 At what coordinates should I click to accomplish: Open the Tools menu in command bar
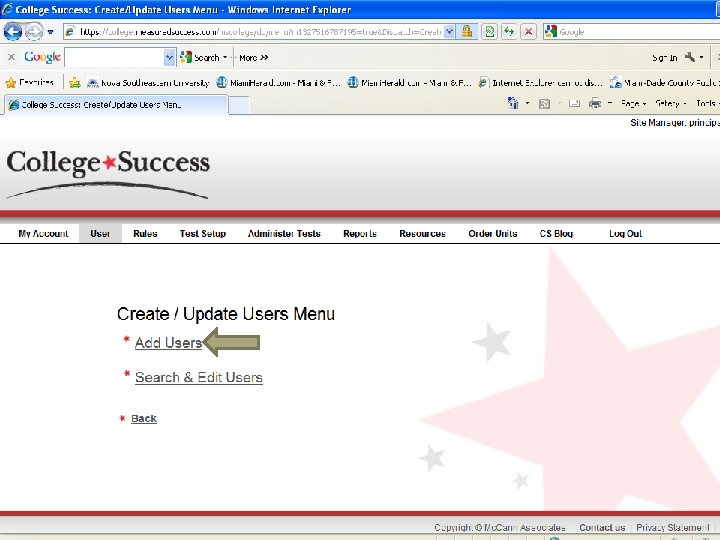[x=707, y=103]
